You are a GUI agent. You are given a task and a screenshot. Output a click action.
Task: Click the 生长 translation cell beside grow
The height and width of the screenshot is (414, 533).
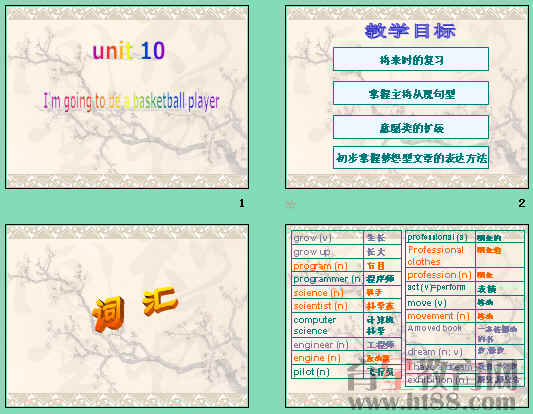[x=382, y=238]
